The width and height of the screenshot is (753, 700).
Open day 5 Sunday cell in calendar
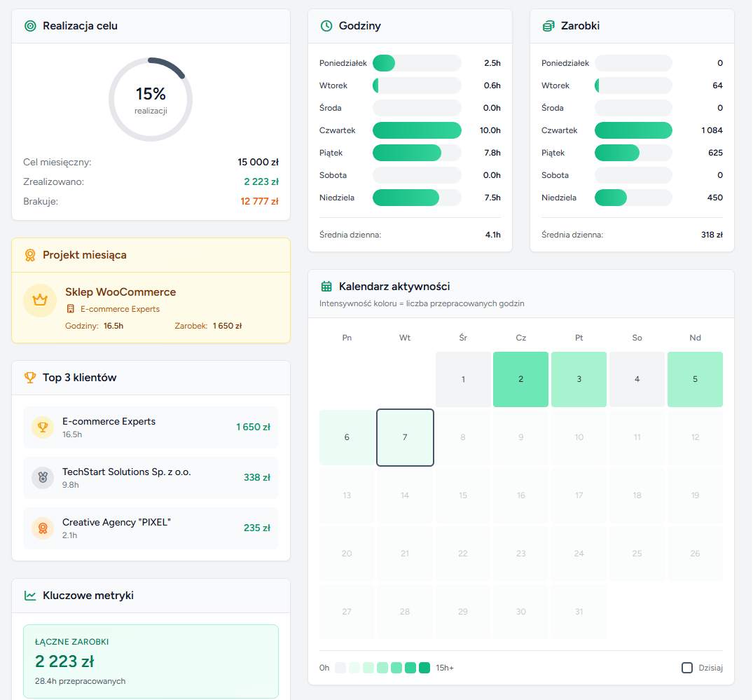(695, 379)
